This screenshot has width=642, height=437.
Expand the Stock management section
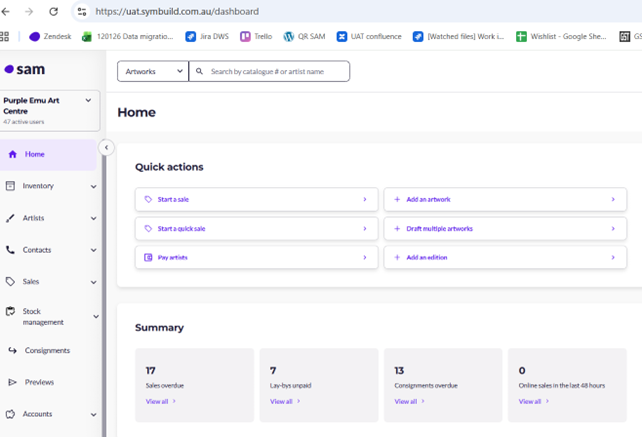95,317
